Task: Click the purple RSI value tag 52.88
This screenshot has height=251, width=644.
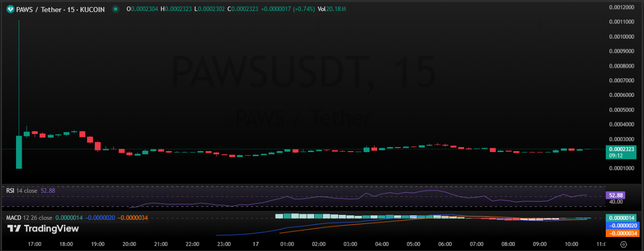Action: click(x=616, y=195)
